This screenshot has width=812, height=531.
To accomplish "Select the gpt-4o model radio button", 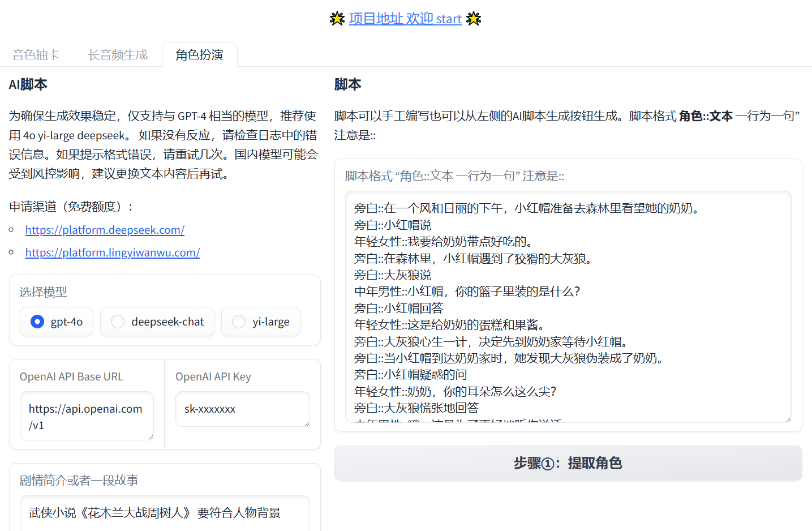I will [37, 322].
